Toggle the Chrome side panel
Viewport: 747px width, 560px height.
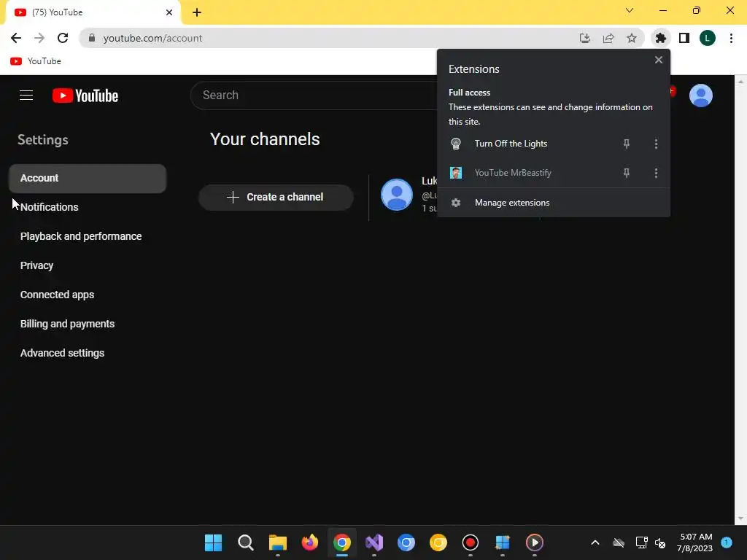pos(684,38)
